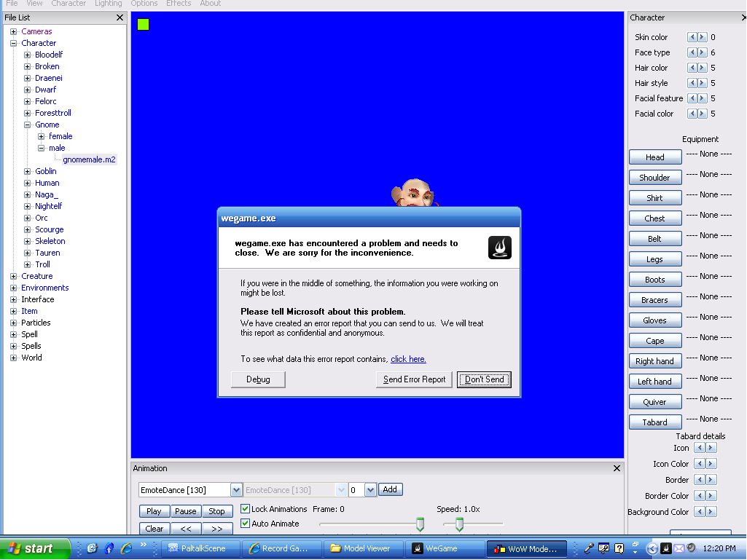Click Background Color right arrow

[711, 511]
